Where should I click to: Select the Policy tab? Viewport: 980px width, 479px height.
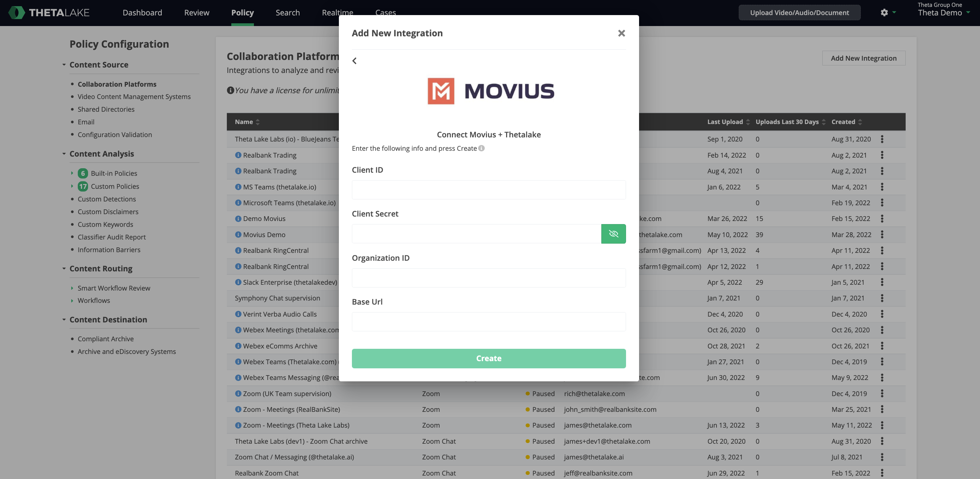coord(242,13)
